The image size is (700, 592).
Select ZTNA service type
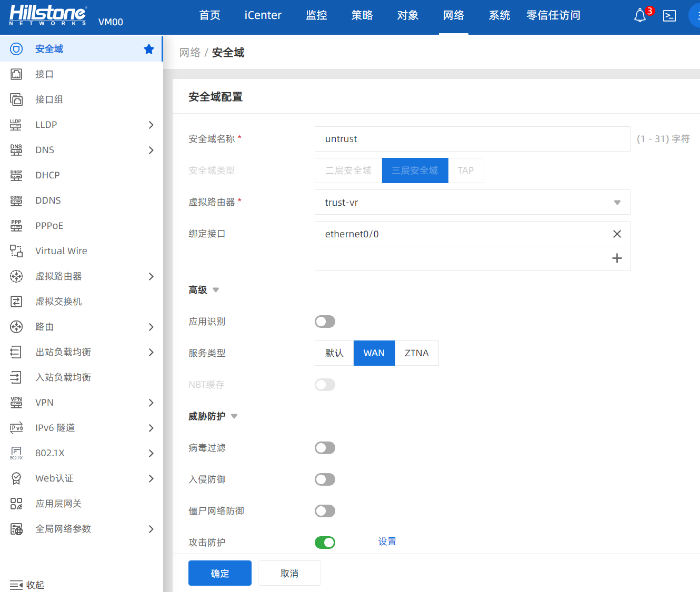417,353
